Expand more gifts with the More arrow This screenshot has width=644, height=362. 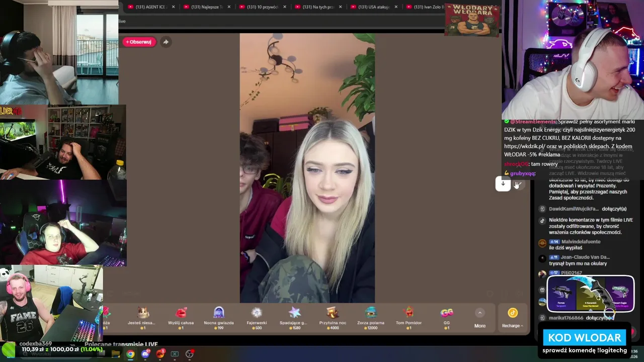480,318
